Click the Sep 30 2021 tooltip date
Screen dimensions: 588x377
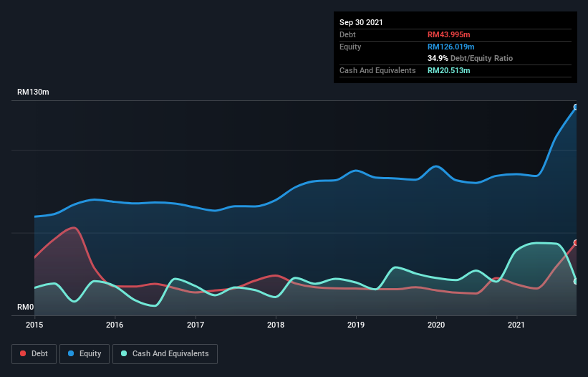pyautogui.click(x=361, y=22)
